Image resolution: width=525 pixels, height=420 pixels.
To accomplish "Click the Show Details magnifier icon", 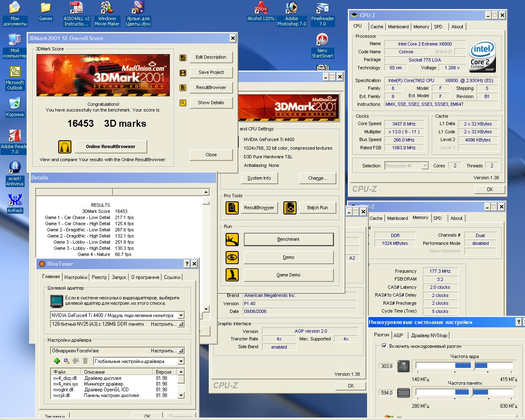I will point(183,103).
